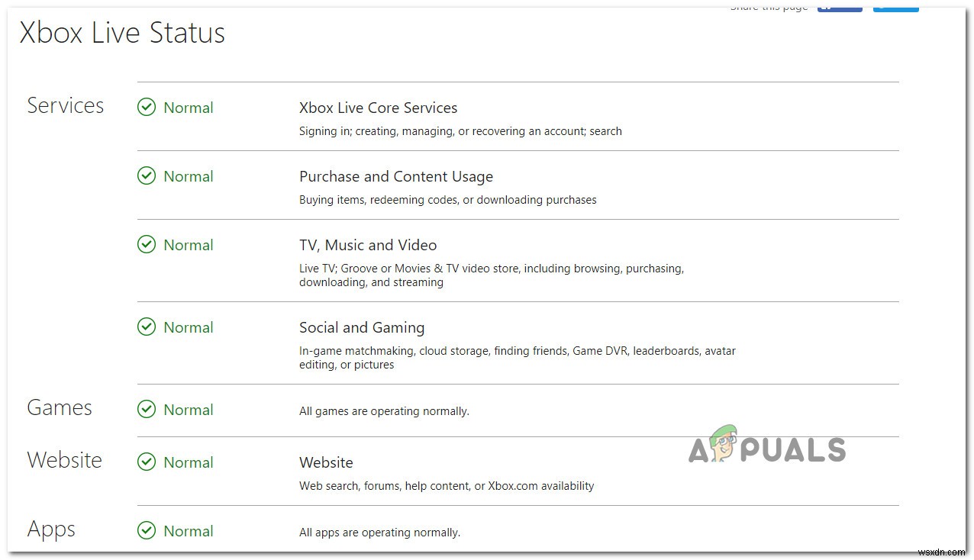Select the Website row status icon
Image resolution: width=974 pixels, height=560 pixels.
pyautogui.click(x=147, y=462)
